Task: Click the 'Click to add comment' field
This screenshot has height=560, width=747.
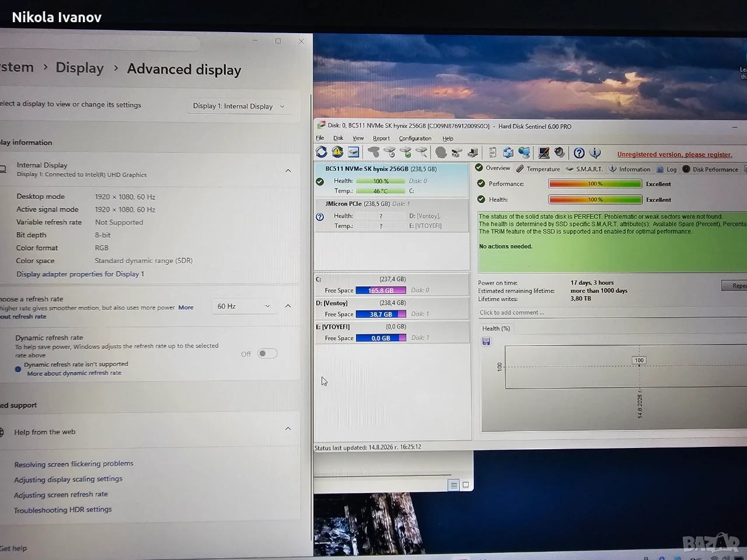Action: [x=612, y=313]
